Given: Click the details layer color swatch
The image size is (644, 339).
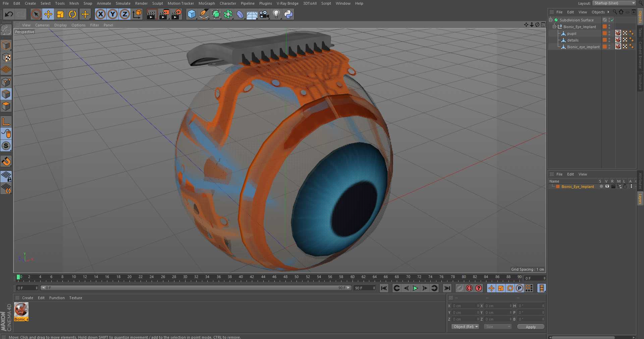Looking at the screenshot, I should pyautogui.click(x=604, y=40).
